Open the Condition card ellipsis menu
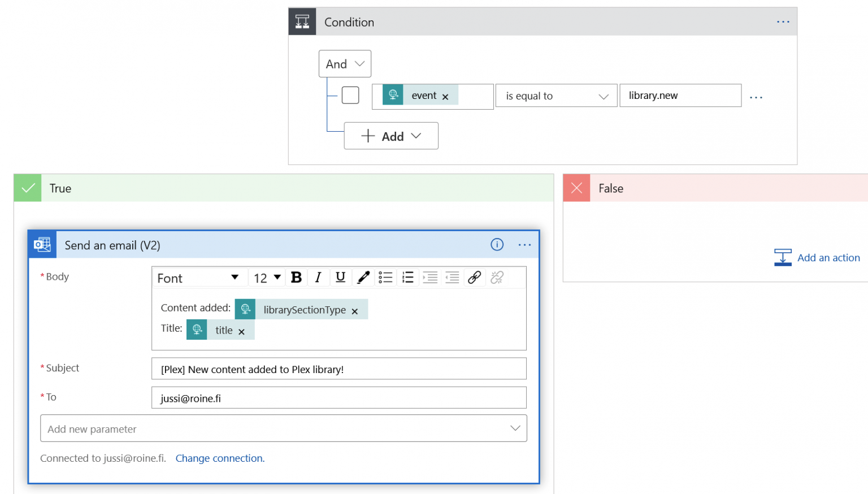The width and height of the screenshot is (868, 494). (x=783, y=21)
